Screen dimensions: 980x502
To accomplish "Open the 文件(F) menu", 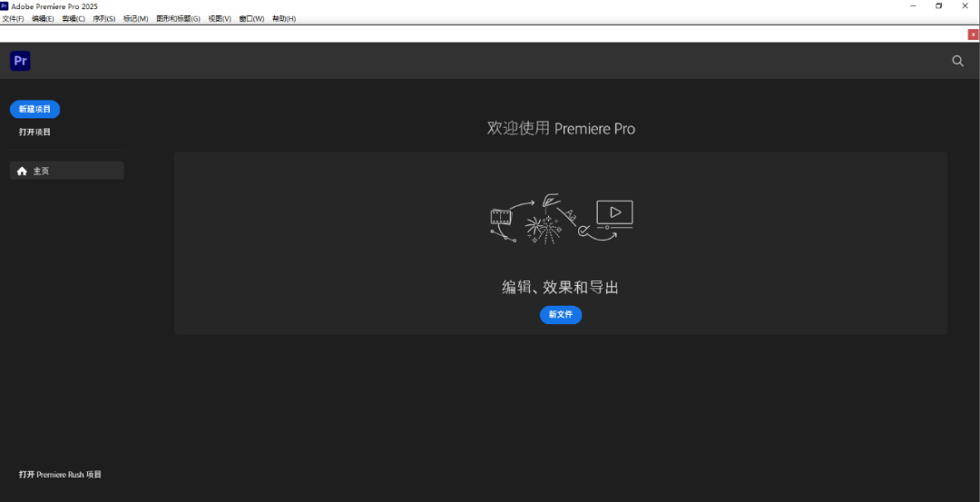I will [x=13, y=19].
